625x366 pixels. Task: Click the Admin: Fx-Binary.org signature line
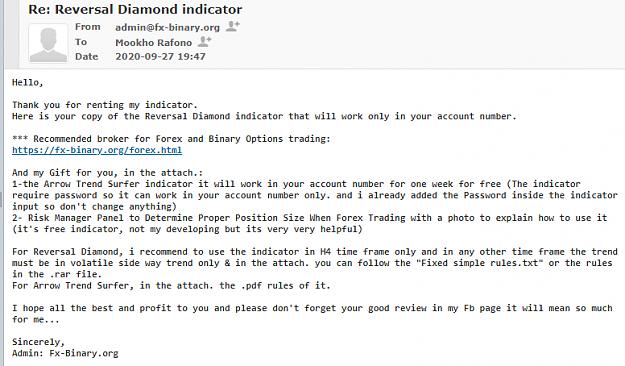pyautogui.click(x=65, y=353)
